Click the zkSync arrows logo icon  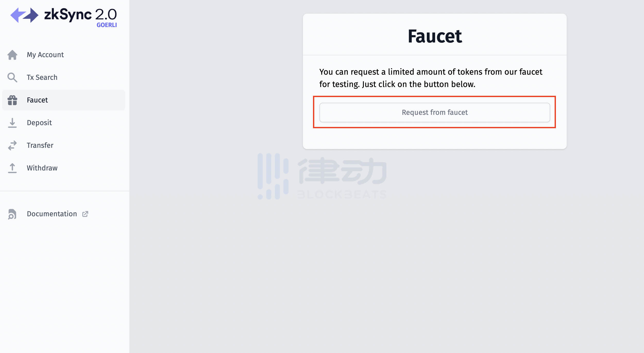(x=24, y=15)
